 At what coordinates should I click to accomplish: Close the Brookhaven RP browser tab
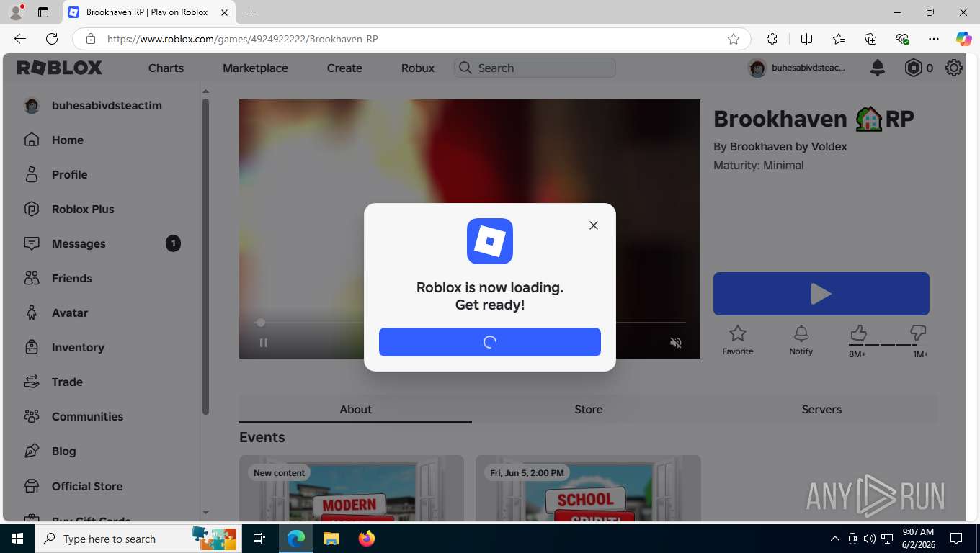[x=225, y=12]
